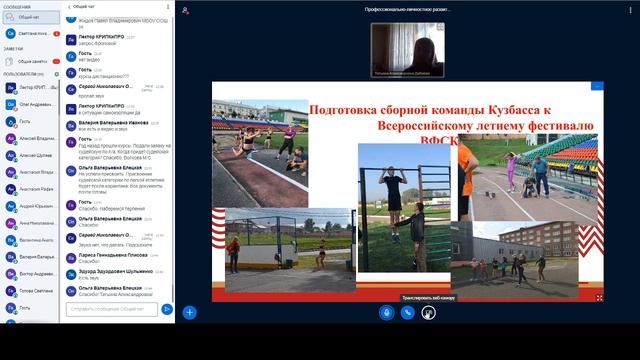Toggle the users list panel icon
Viewport: 640px width, 360px height.
coord(185,11)
